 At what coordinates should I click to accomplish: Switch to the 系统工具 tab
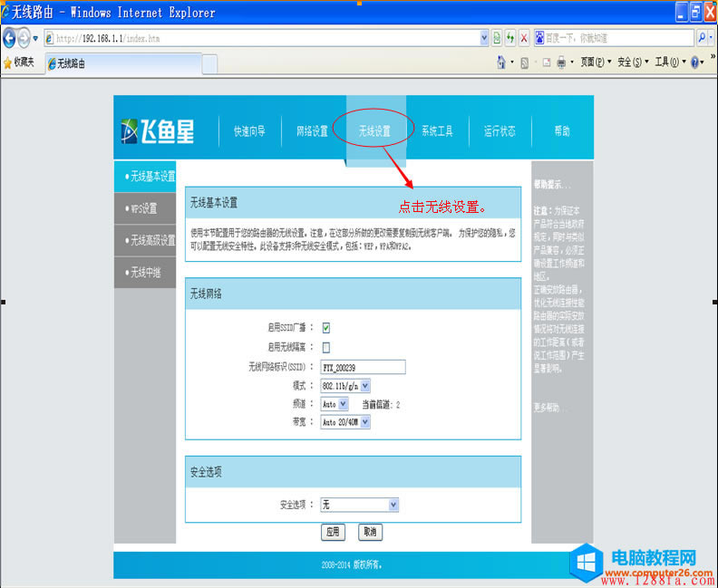[437, 131]
